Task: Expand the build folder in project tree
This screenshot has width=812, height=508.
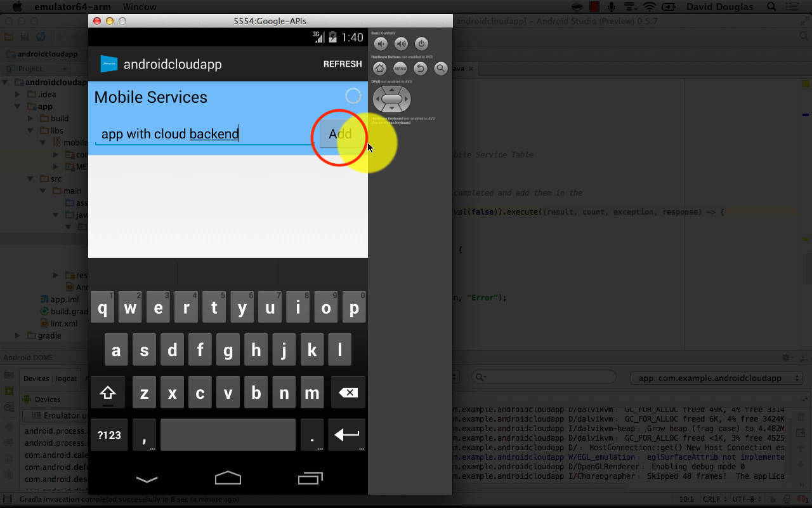Action: (30, 119)
